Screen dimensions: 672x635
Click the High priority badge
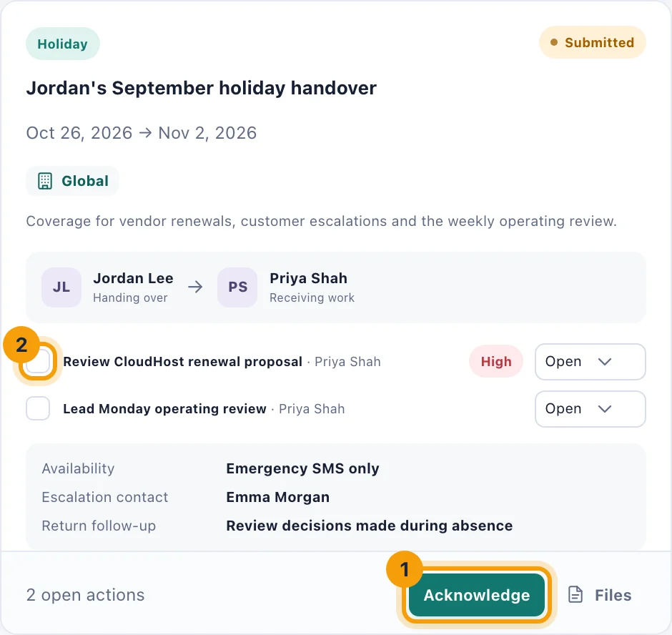(x=496, y=361)
